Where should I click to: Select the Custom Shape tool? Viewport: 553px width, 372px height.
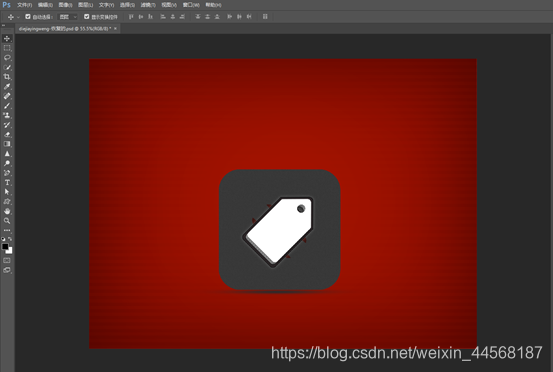pyautogui.click(x=7, y=202)
